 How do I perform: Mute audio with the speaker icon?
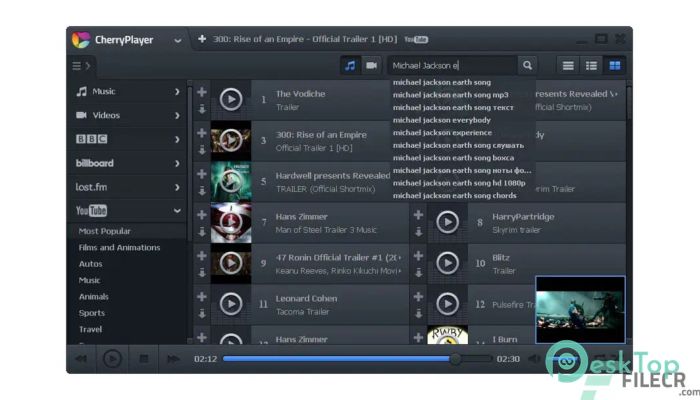534,358
